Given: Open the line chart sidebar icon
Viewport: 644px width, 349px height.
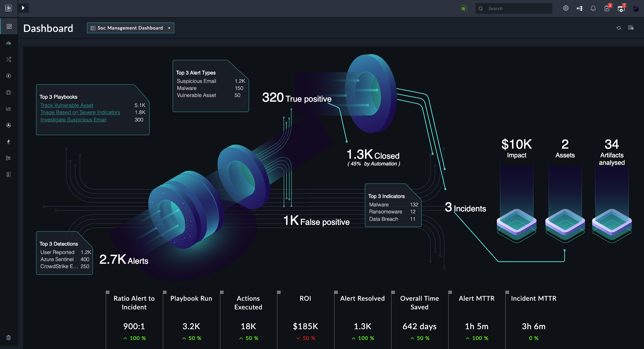Looking at the screenshot, I should point(9,109).
